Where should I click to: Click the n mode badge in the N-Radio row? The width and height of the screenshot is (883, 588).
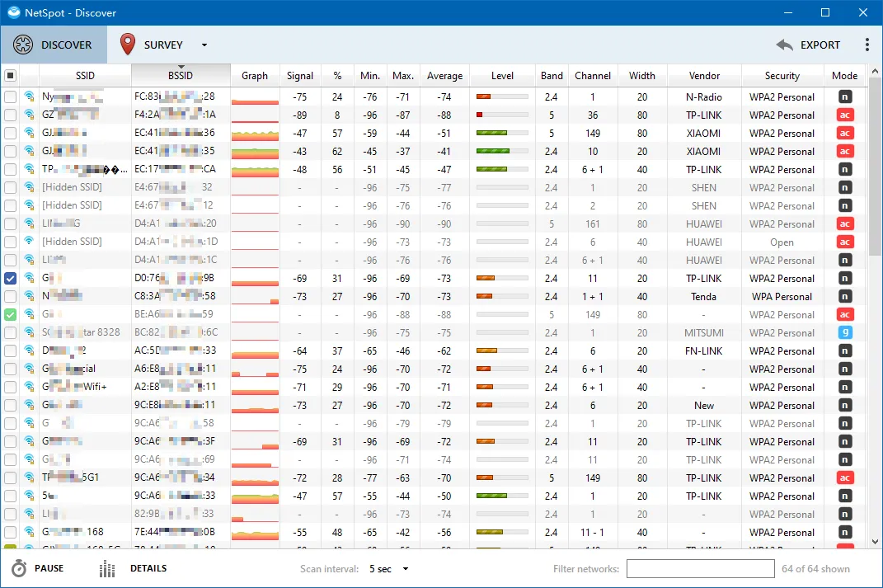(845, 96)
